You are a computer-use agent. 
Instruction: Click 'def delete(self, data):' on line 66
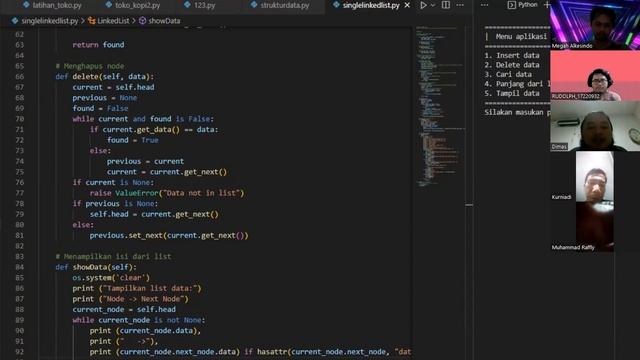[104, 76]
